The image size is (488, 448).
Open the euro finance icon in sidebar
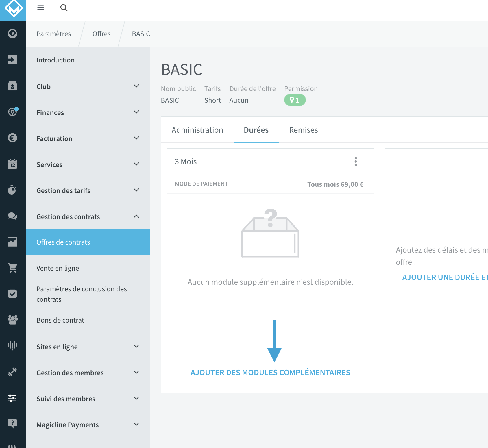click(x=12, y=138)
